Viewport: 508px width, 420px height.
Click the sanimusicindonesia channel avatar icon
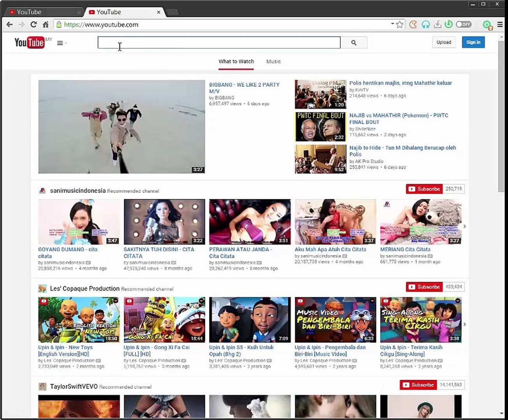[42, 191]
